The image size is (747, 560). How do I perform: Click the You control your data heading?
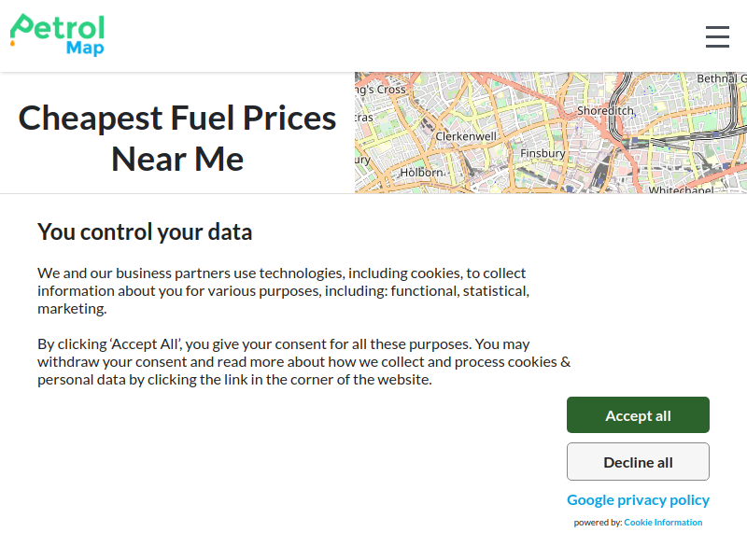[145, 231]
